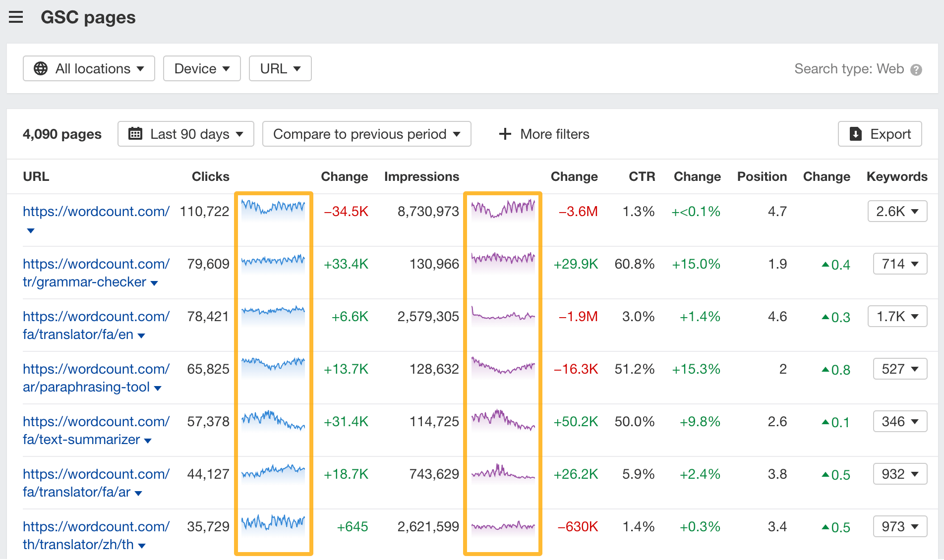
Task: Click the plus icon beside More filters
Action: tap(505, 134)
